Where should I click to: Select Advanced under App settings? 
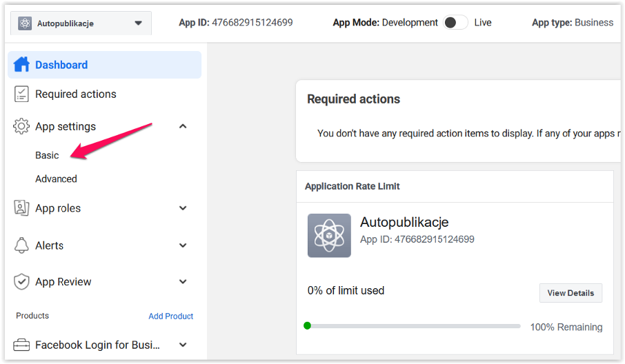[56, 179]
